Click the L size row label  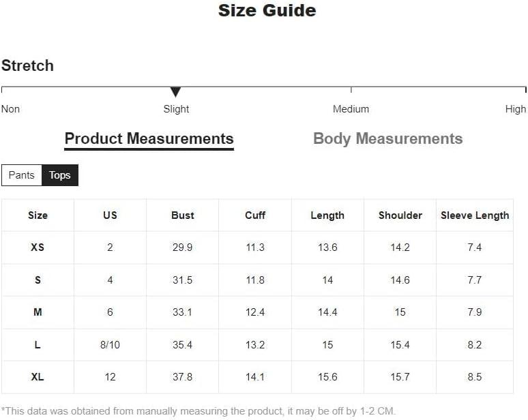pos(38,344)
